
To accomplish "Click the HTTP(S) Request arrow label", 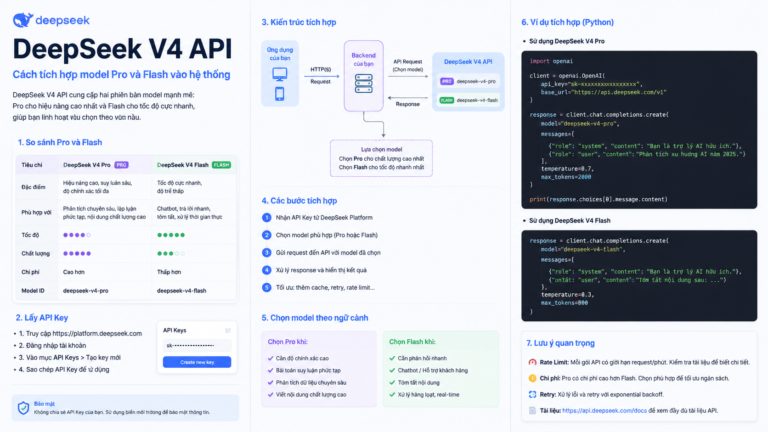I will coord(321,75).
